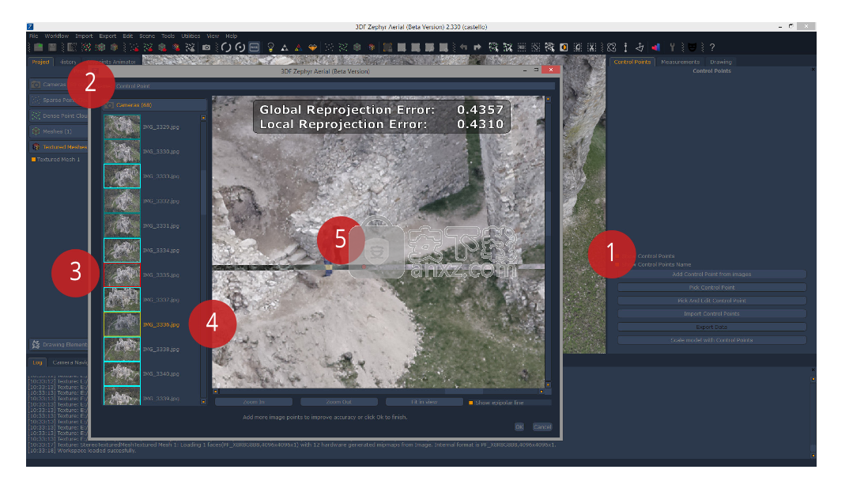Click the Zoom Out button
The image size is (868, 496).
pos(339,402)
